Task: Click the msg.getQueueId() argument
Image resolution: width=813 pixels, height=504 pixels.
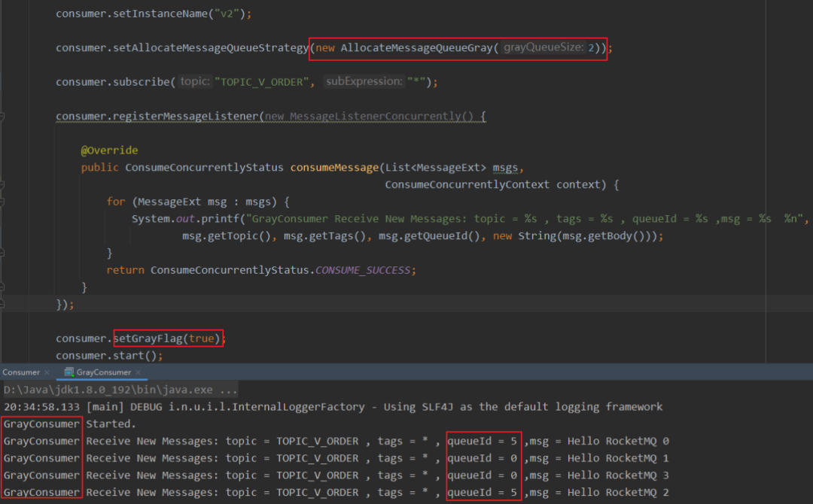Action: click(x=429, y=235)
